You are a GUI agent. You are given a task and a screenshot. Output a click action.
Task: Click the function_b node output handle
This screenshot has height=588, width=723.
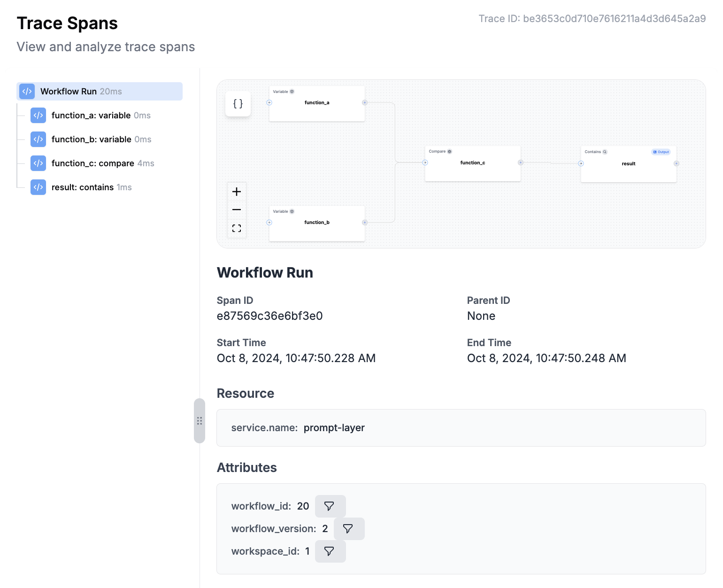coord(365,223)
